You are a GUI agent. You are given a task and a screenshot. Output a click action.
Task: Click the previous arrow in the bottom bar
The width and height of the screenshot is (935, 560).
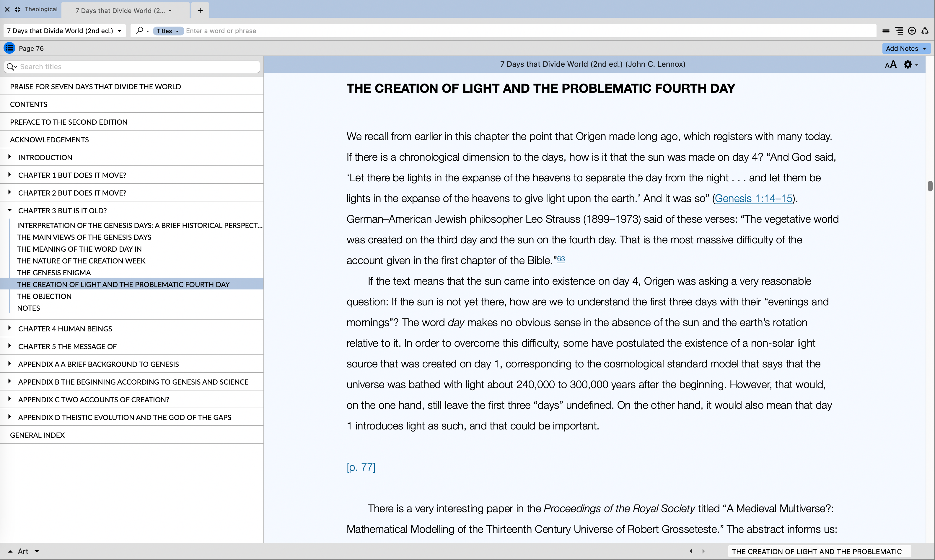pyautogui.click(x=691, y=551)
